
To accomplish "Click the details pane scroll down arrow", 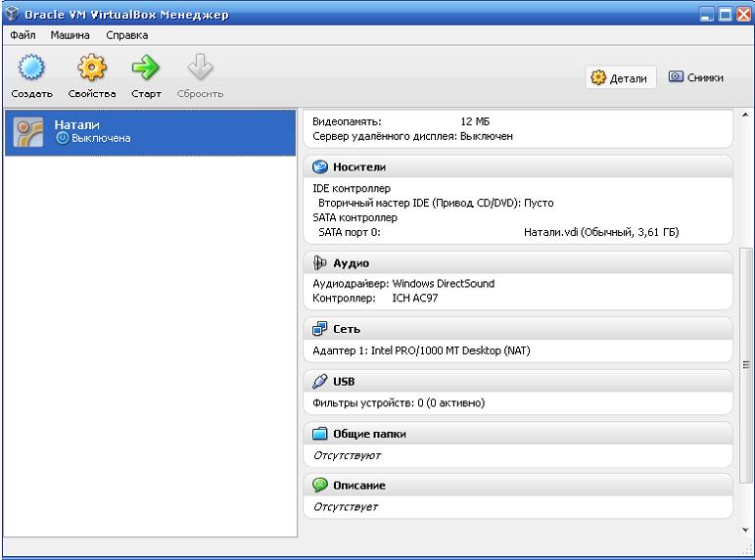I will point(745,530).
